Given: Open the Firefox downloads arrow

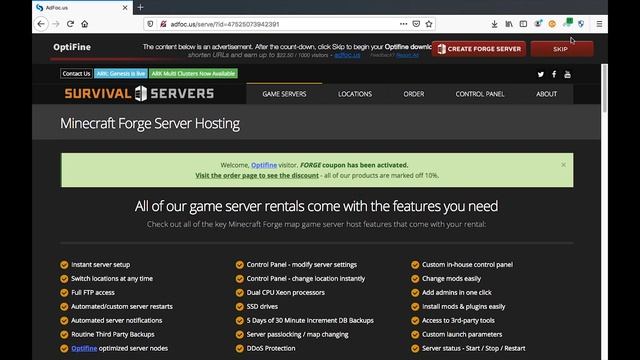Looking at the screenshot, I should (x=494, y=24).
